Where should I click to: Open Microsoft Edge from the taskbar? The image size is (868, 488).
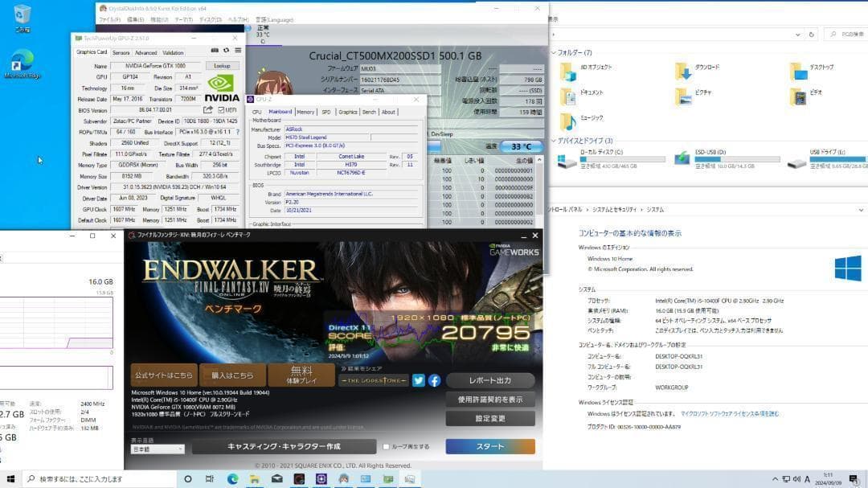[x=232, y=480]
